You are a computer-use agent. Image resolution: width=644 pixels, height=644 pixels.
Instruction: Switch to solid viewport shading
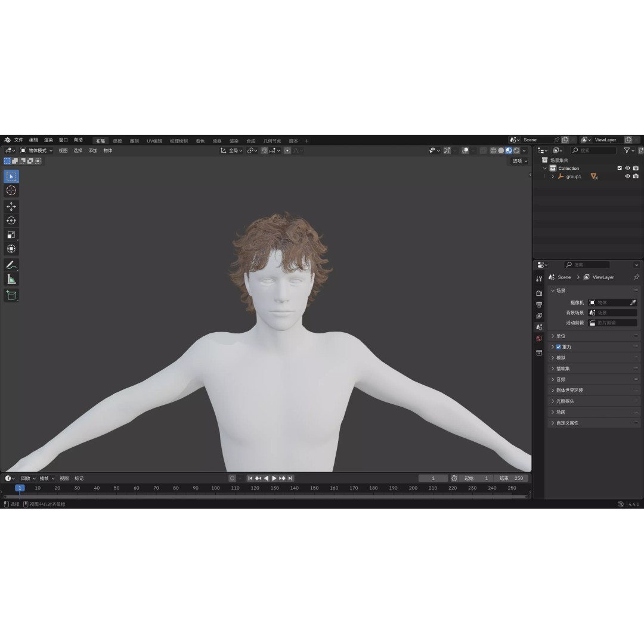coord(501,151)
